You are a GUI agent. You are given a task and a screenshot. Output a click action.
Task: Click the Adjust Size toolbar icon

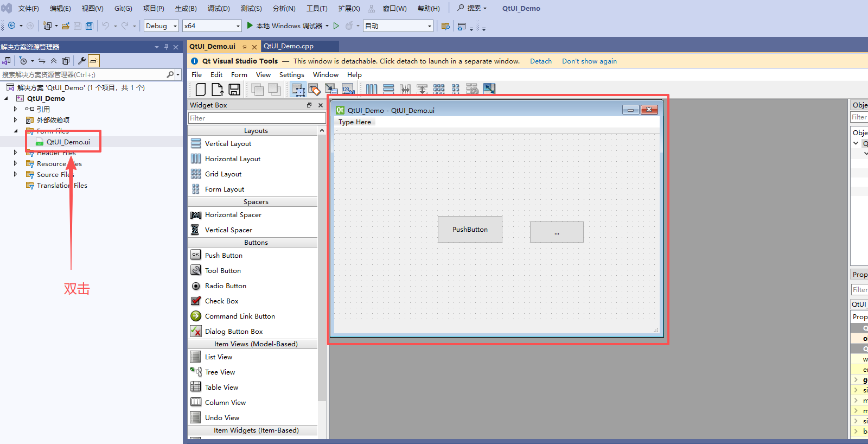[489, 88]
